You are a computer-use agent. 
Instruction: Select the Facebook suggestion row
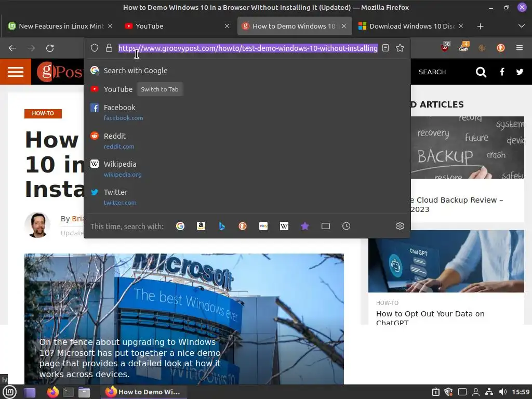point(247,112)
